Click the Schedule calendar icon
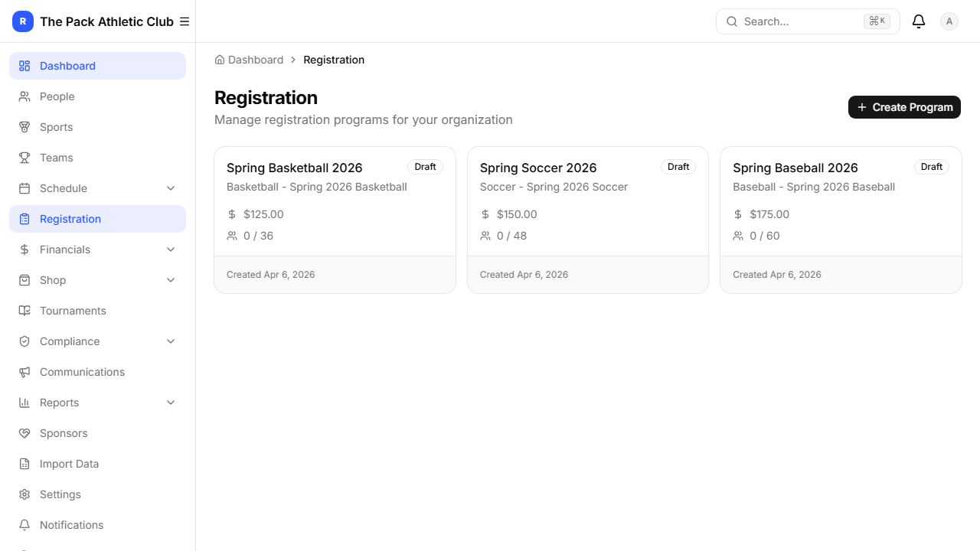 24,188
